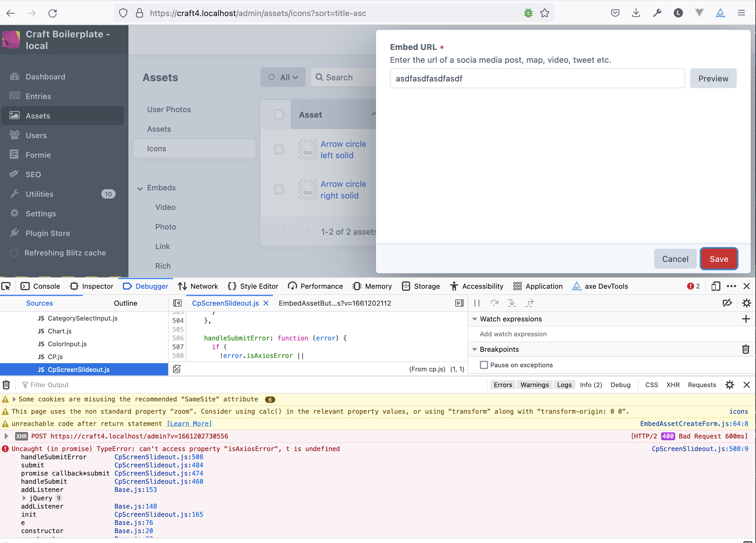Add a watch expression with plus icon

(746, 319)
